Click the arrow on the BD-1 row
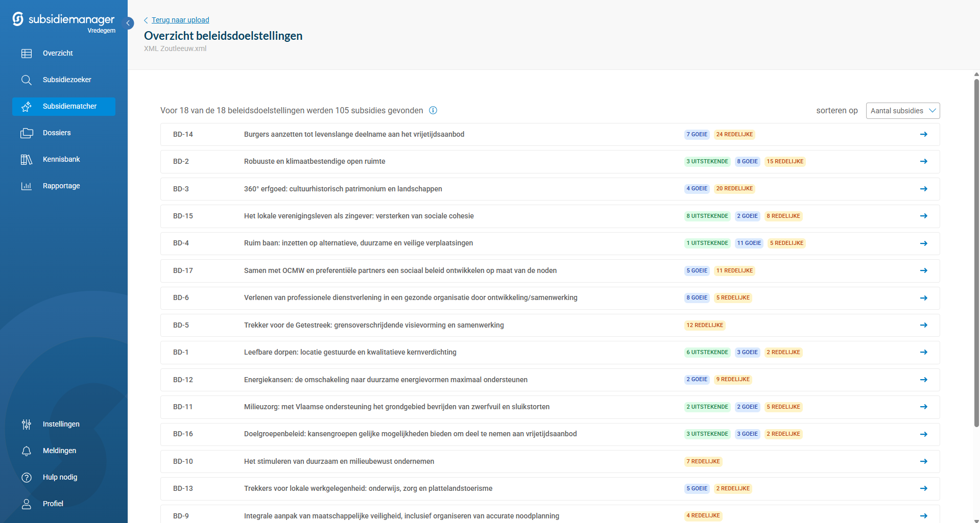The height and width of the screenshot is (523, 980). coord(923,352)
